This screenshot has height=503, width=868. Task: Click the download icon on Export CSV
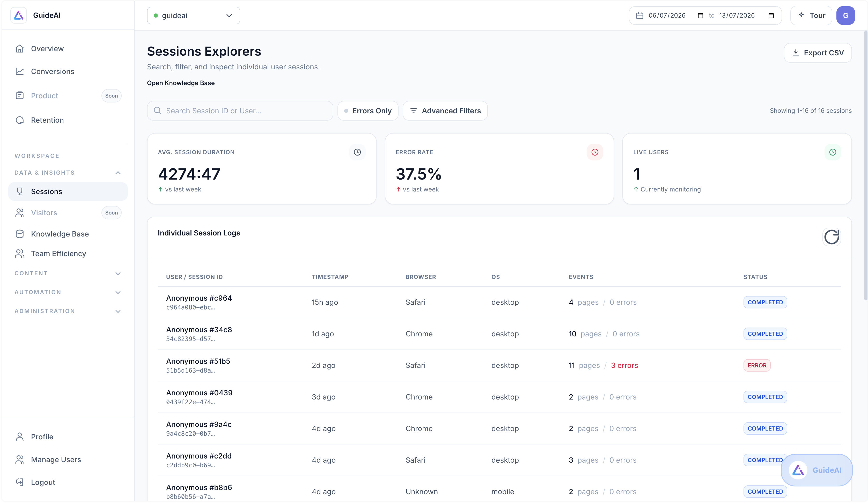pos(796,53)
